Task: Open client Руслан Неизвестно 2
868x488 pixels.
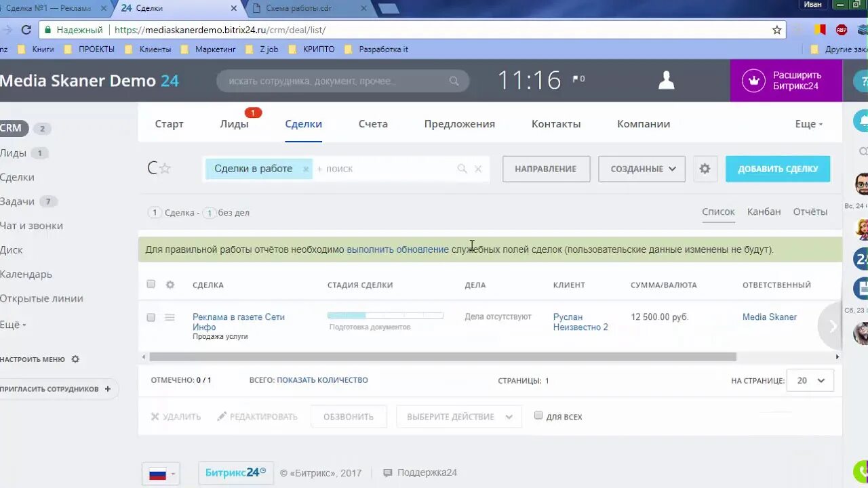Action: (x=580, y=322)
